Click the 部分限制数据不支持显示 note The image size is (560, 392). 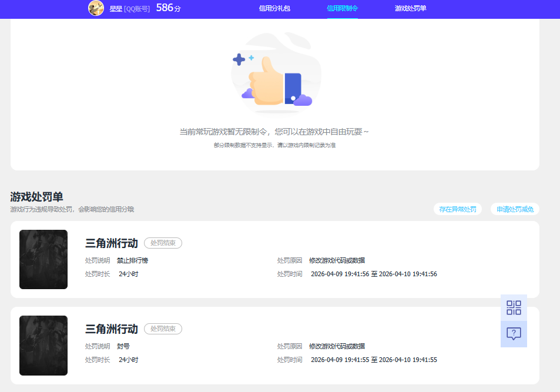[274, 145]
